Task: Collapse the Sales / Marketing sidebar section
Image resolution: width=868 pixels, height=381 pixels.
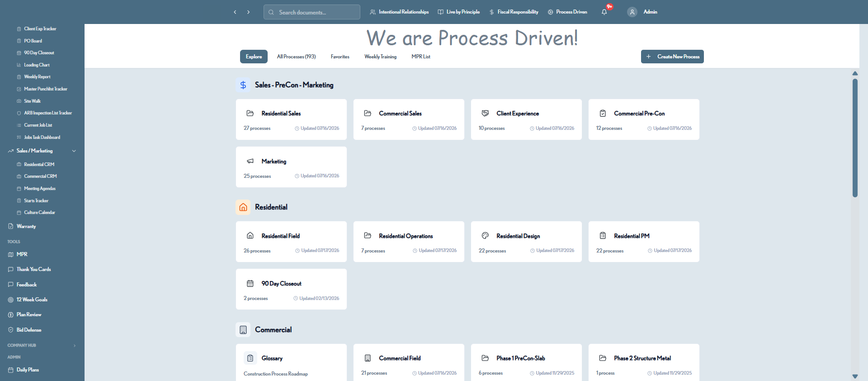Action: (x=74, y=151)
